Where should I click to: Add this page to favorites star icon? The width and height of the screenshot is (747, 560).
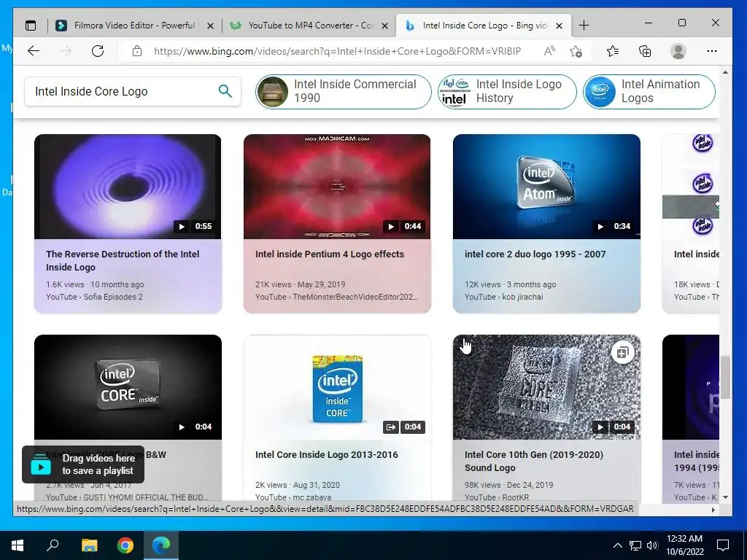576,51
